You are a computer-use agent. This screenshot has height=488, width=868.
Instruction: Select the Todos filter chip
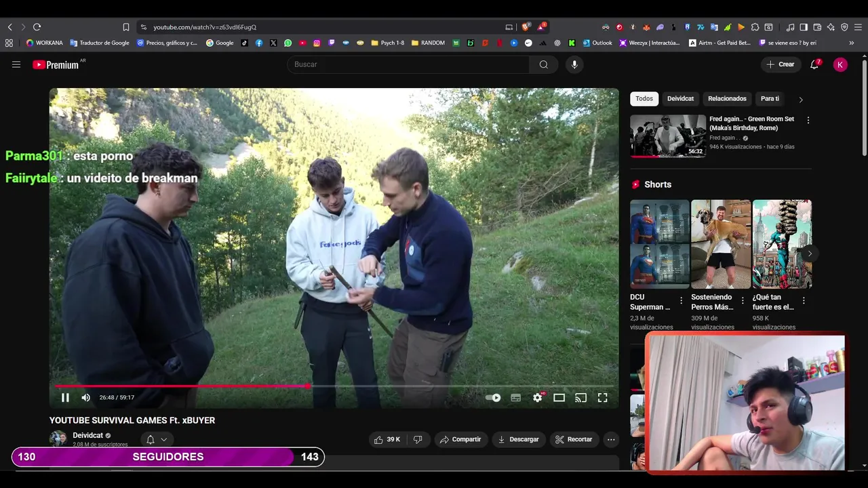644,99
